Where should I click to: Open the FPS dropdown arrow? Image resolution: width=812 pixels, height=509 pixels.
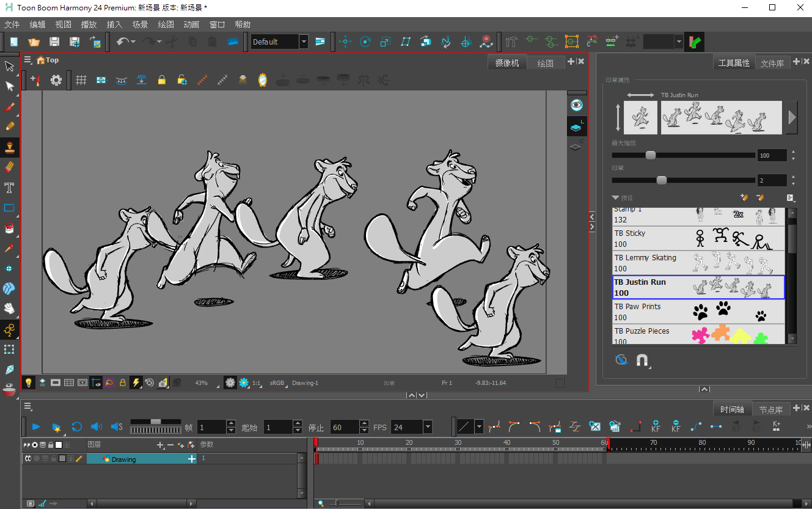[x=428, y=427]
